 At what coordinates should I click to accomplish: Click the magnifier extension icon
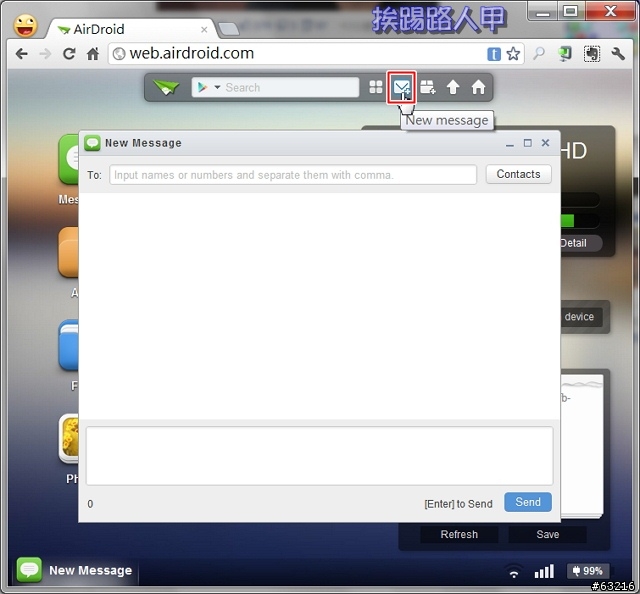[x=539, y=53]
